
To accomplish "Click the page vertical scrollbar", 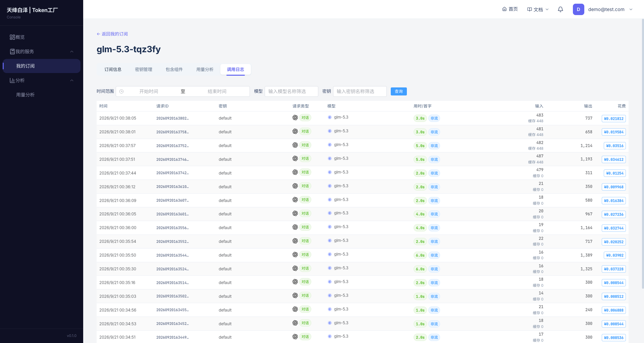I will tap(642, 153).
